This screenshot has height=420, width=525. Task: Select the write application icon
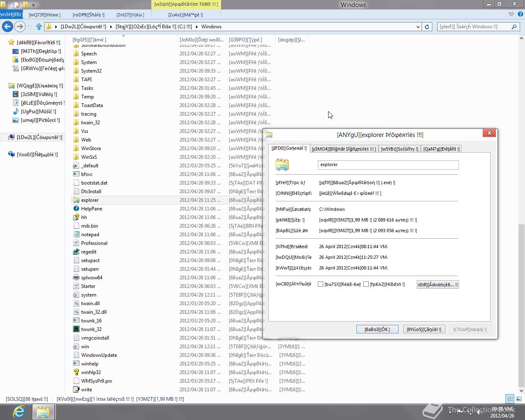click(x=76, y=390)
